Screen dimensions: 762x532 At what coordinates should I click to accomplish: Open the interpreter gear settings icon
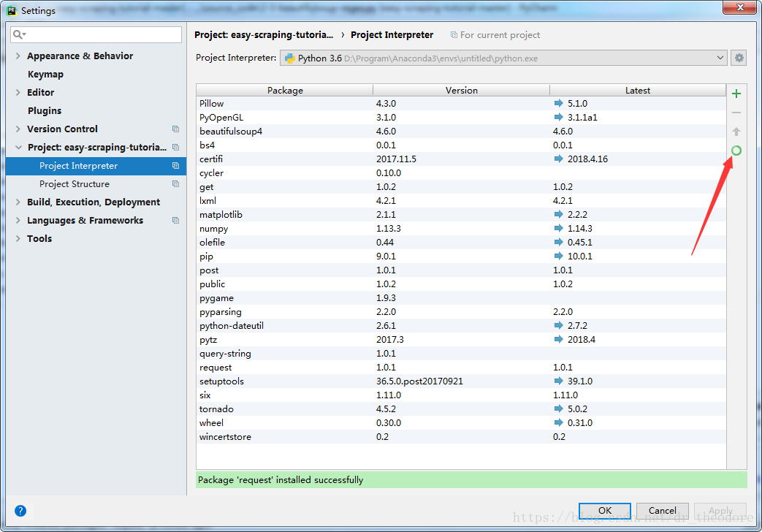pyautogui.click(x=739, y=58)
